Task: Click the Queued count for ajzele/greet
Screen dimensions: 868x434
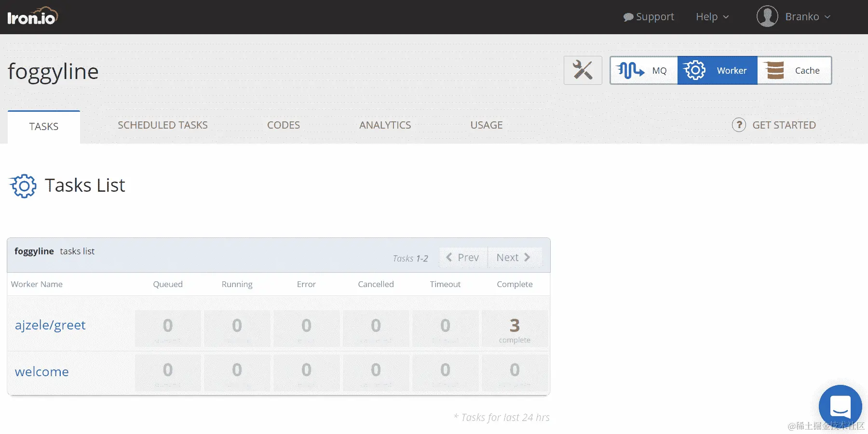Action: pyautogui.click(x=168, y=329)
